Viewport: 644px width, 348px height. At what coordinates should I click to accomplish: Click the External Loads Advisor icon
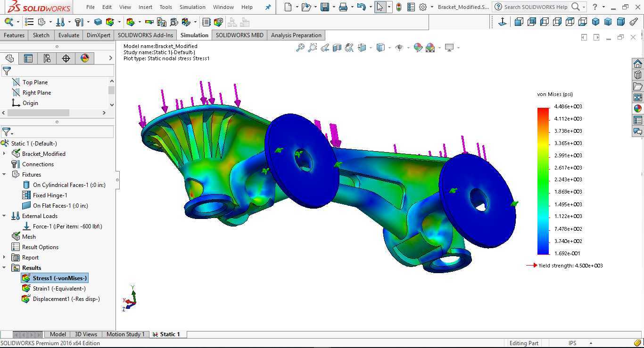tap(60, 22)
